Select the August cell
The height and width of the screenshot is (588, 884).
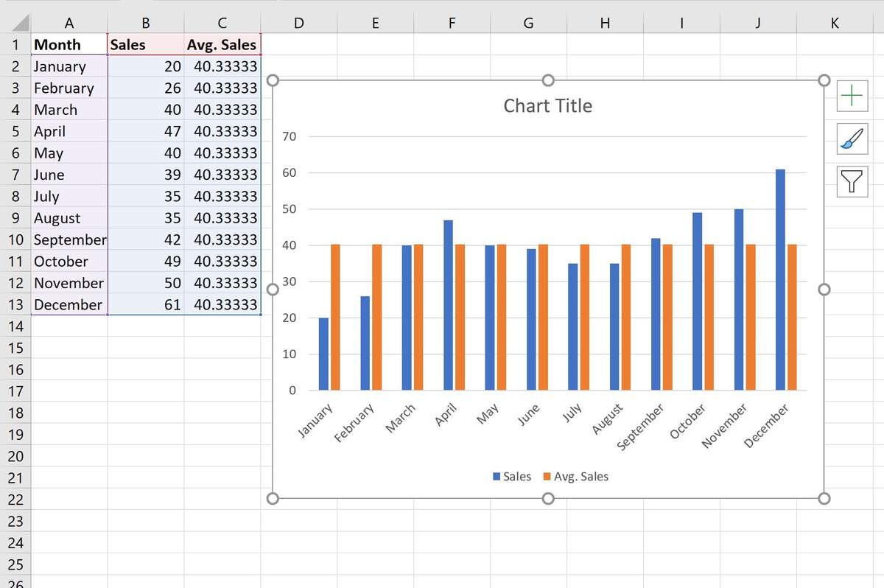(69, 218)
